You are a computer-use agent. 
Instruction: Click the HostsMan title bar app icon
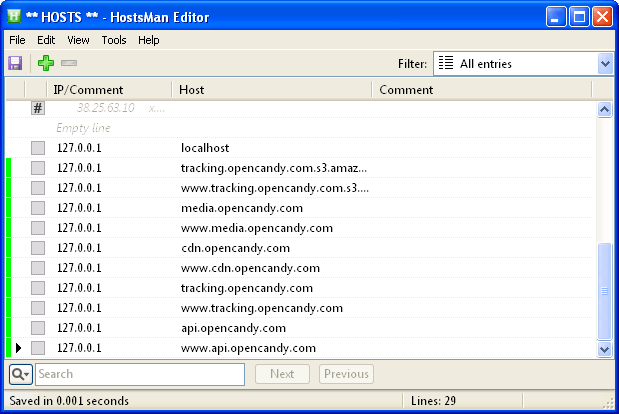point(14,16)
